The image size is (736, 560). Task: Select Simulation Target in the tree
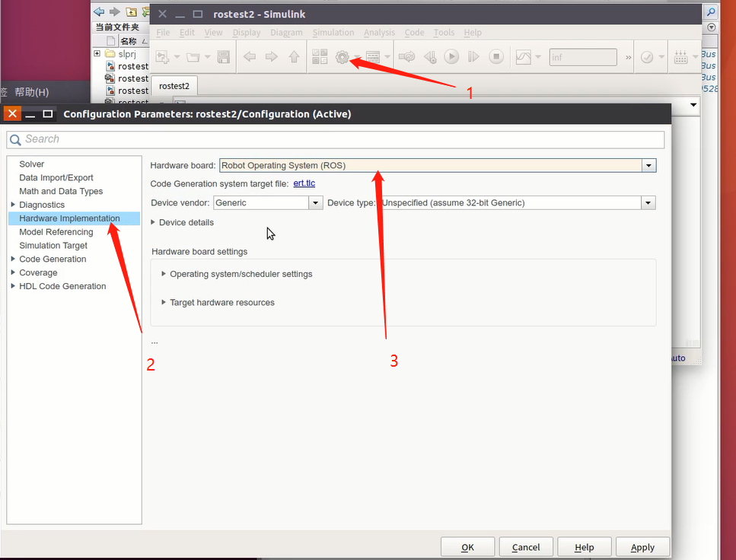(x=53, y=246)
